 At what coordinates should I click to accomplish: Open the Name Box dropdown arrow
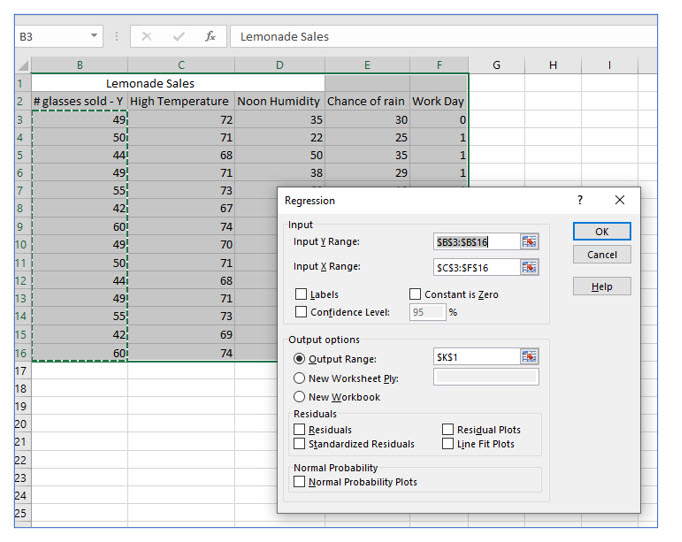pyautogui.click(x=94, y=36)
